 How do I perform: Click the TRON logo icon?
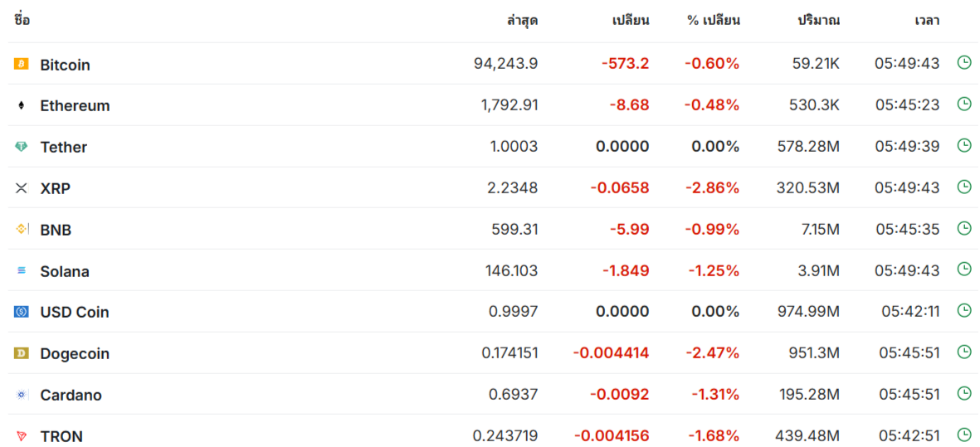[x=22, y=435]
